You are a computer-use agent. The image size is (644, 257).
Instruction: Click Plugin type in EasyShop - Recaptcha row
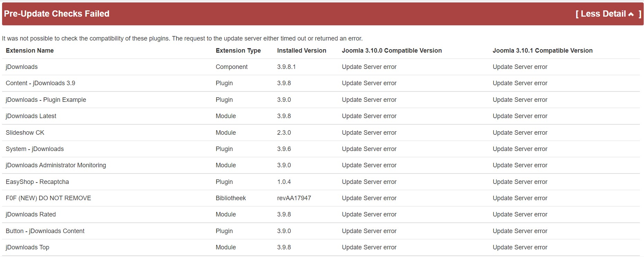[x=224, y=182]
